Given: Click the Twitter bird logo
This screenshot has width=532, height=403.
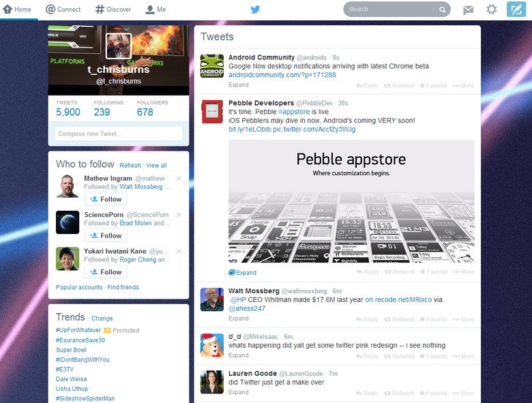Looking at the screenshot, I should click(255, 9).
